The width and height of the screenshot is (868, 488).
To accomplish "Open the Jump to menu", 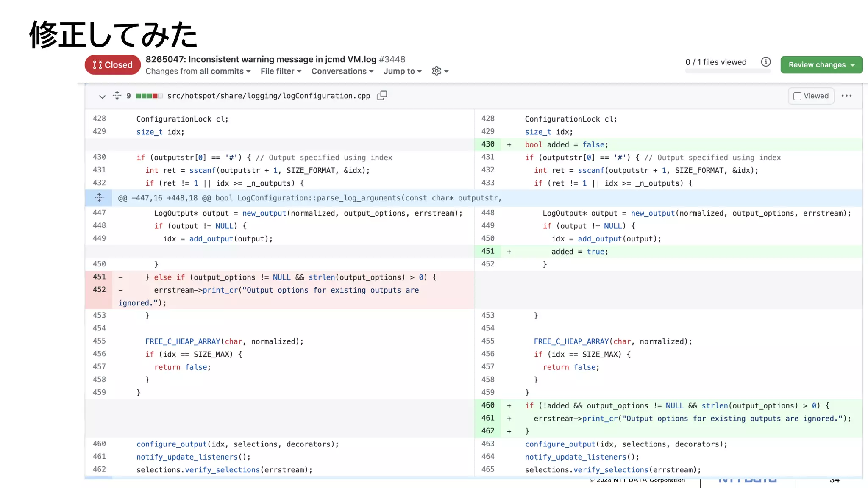I will 402,71.
